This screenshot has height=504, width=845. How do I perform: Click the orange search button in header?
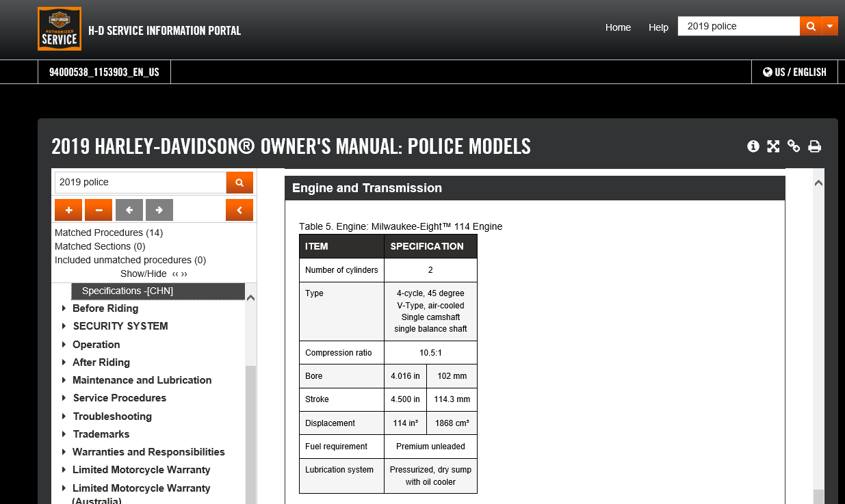(x=810, y=27)
